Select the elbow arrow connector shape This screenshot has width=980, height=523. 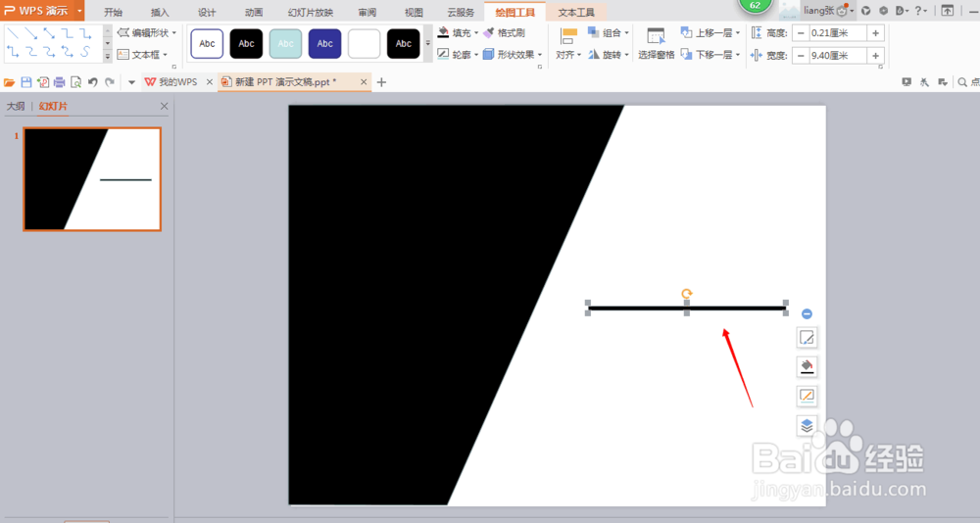(x=85, y=33)
